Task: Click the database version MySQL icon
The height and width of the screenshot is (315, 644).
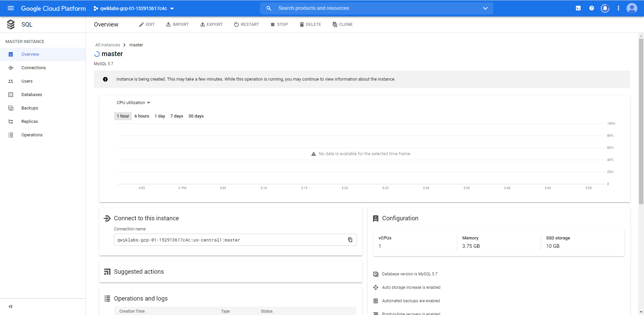Action: [x=376, y=274]
